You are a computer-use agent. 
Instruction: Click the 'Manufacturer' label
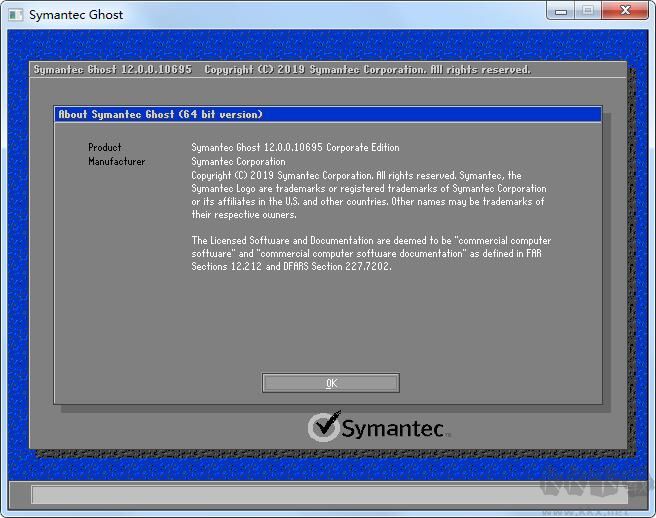click(116, 161)
